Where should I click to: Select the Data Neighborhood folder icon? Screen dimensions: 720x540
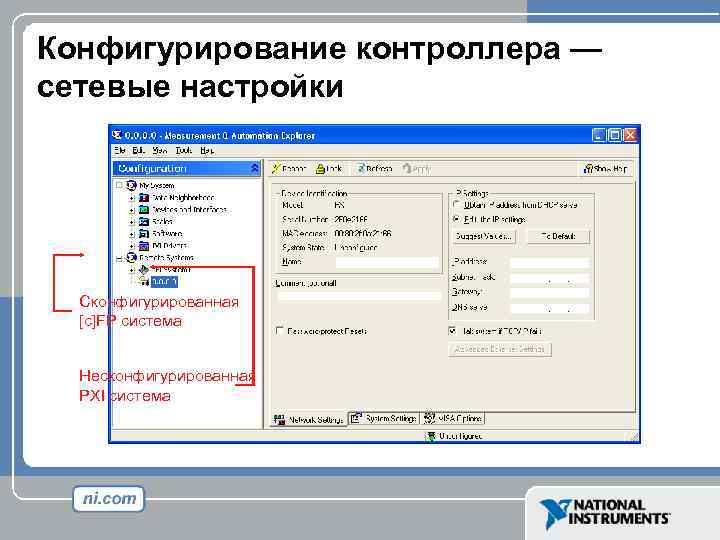144,197
